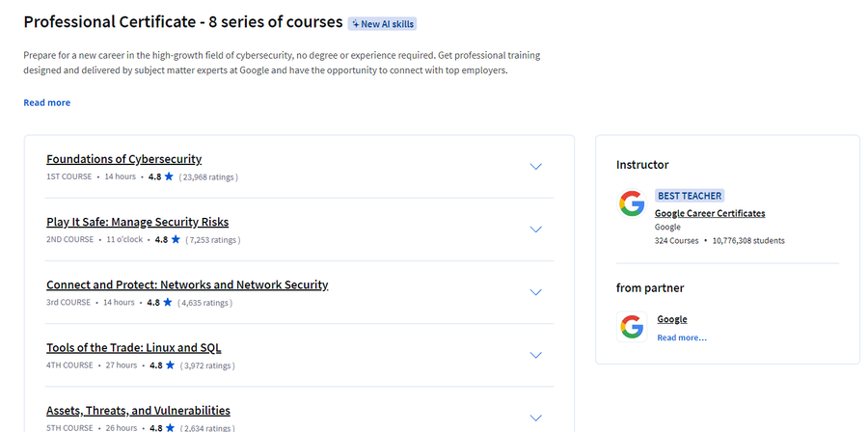Click the Google logo under from partner
This screenshot has width=868, height=432.
pos(632,326)
